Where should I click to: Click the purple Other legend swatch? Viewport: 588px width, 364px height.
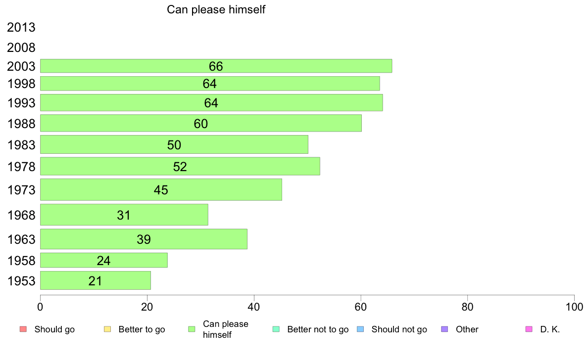tap(444, 329)
